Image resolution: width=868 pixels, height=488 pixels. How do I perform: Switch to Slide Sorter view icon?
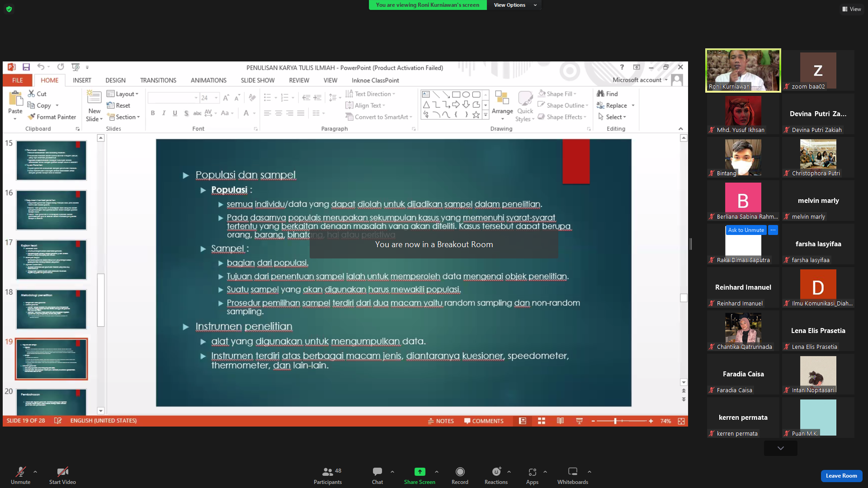click(x=541, y=421)
